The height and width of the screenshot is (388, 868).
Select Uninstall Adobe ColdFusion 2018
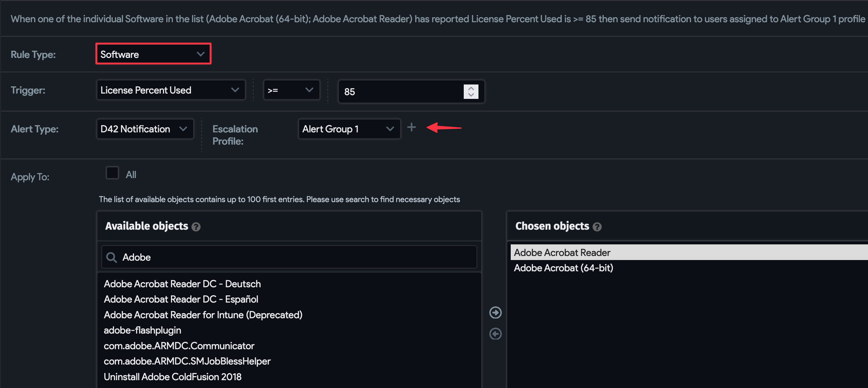173,376
